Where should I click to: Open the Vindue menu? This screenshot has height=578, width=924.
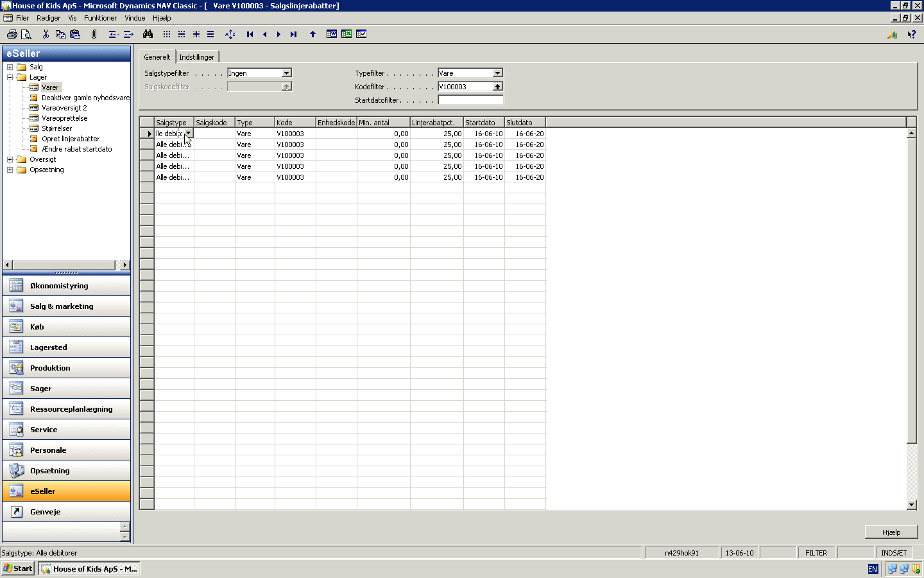click(135, 18)
